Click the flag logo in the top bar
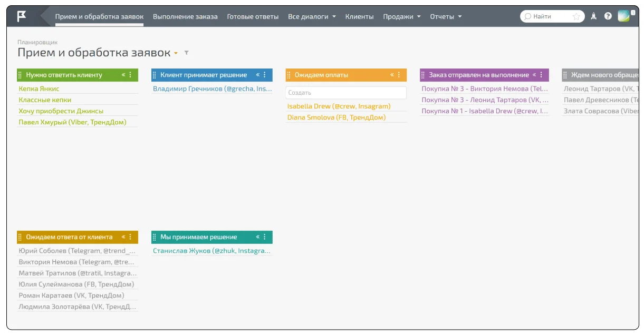This screenshot has height=335, width=644. (x=22, y=16)
